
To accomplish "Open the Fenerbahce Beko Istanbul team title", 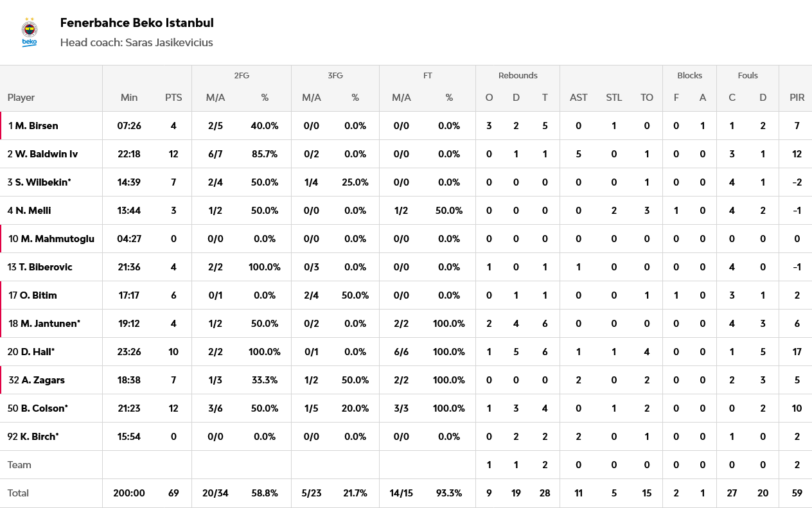I will 137,23.
